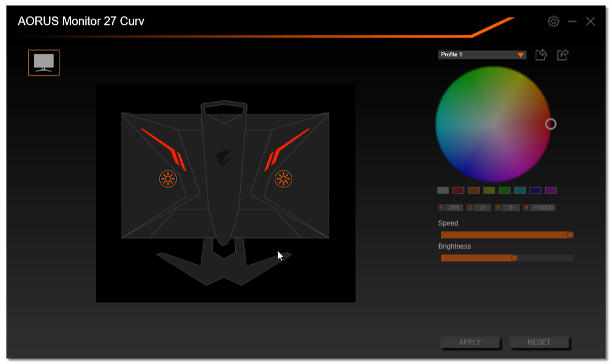Image resolution: width=612 pixels, height=364 pixels.
Task: Click the R value field showing 255
Action: (x=454, y=207)
